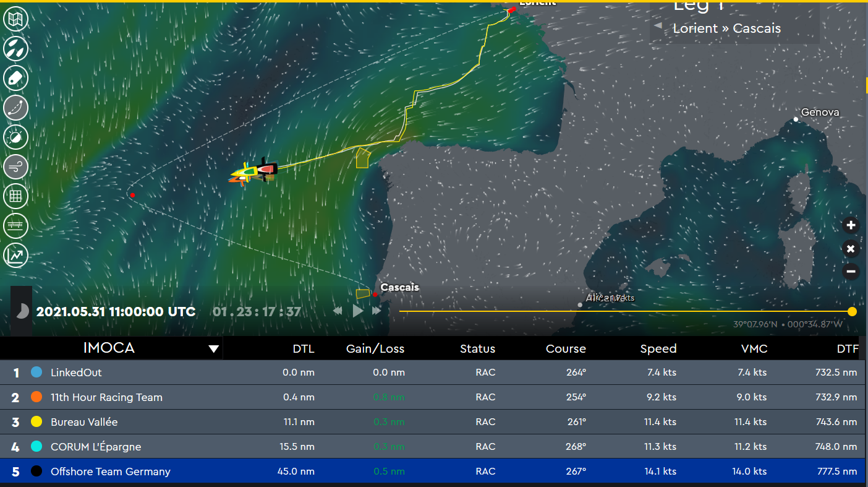This screenshot has width=868, height=487.
Task: Sort by Status column header
Action: point(477,349)
